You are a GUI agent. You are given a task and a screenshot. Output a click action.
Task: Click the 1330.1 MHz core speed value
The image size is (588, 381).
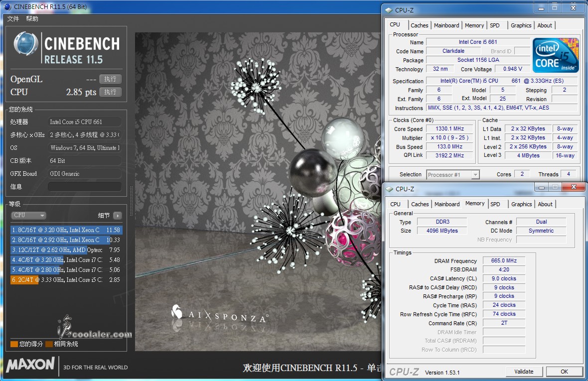pyautogui.click(x=449, y=128)
